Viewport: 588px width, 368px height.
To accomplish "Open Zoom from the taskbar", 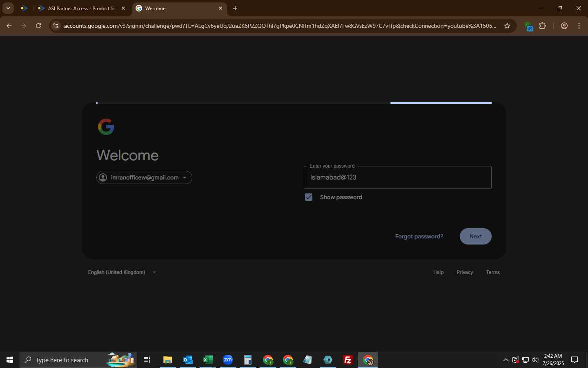I will point(228,360).
